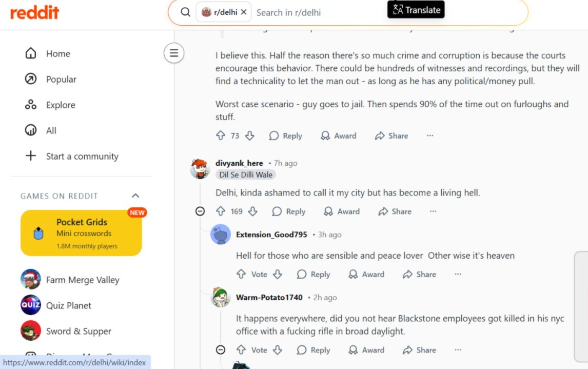
Task: Upvote the comment with 73 points
Action: [x=221, y=135]
